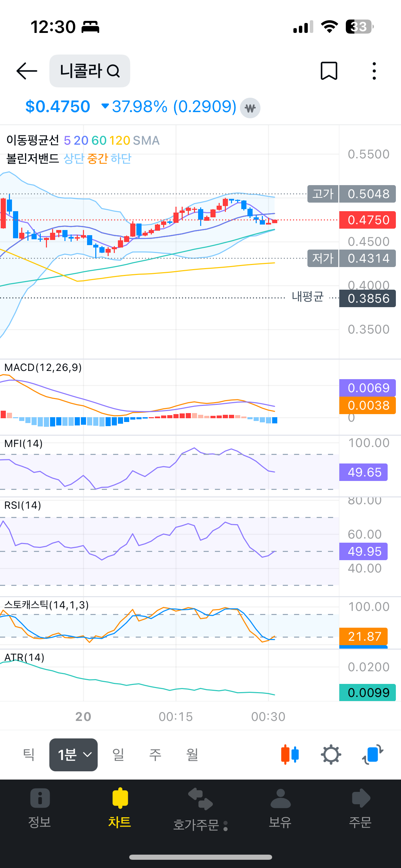Tap the RSI value 49.95 tag
401x868 pixels.
363,552
